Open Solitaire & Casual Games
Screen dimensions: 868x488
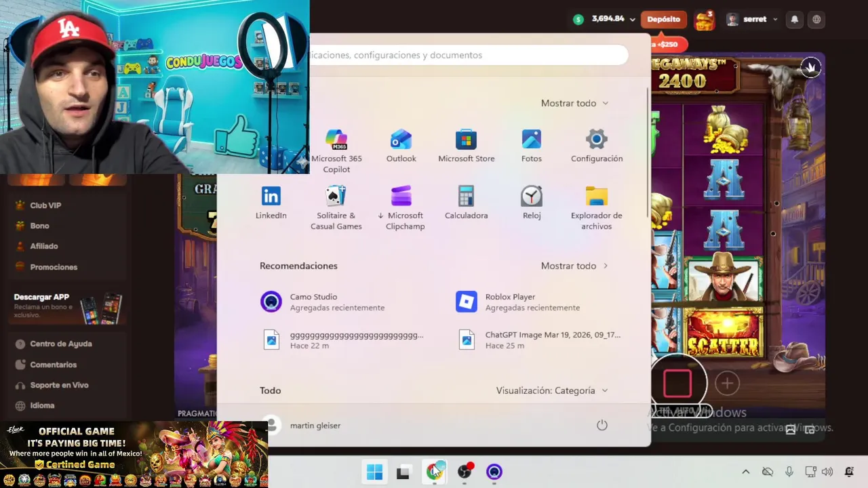click(336, 207)
